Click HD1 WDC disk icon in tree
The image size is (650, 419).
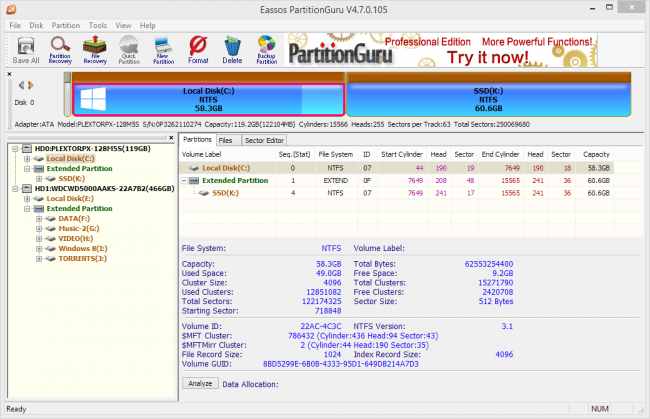(27, 189)
